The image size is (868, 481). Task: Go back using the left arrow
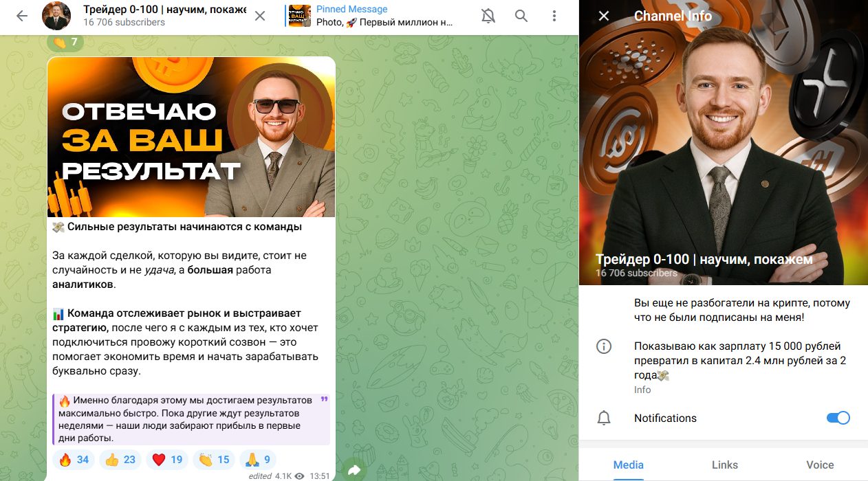[22, 16]
